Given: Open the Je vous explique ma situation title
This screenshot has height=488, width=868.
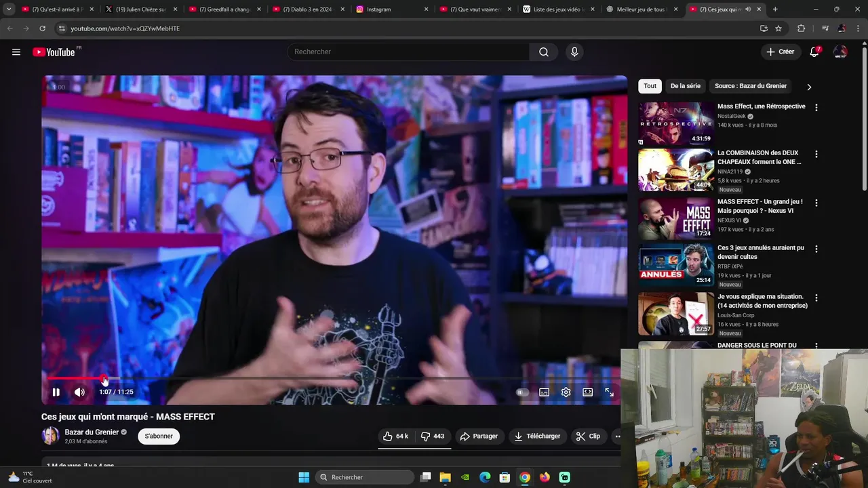Looking at the screenshot, I should pyautogui.click(x=762, y=301).
